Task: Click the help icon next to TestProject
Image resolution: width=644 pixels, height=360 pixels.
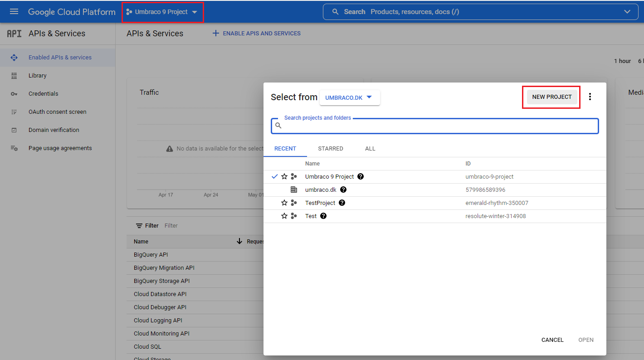Action: click(x=342, y=203)
